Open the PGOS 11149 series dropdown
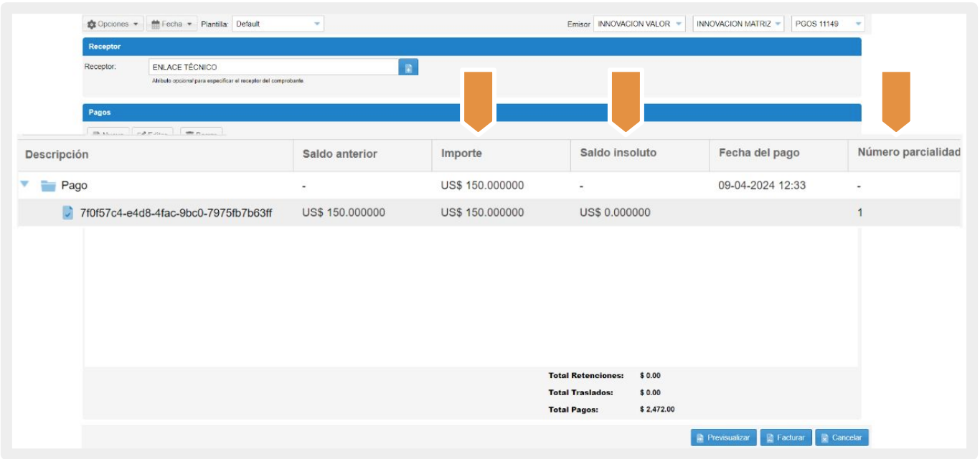This screenshot has height=459, width=980. click(857, 24)
